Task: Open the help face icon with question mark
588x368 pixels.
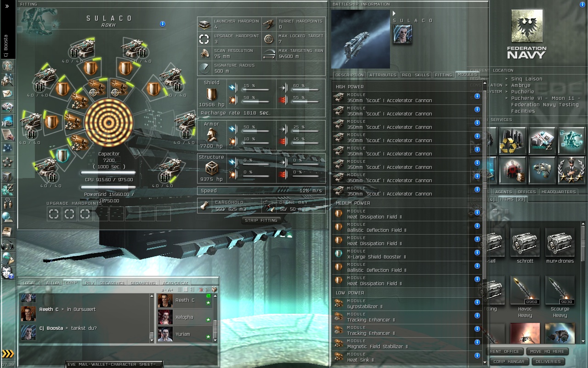Action: point(7,272)
